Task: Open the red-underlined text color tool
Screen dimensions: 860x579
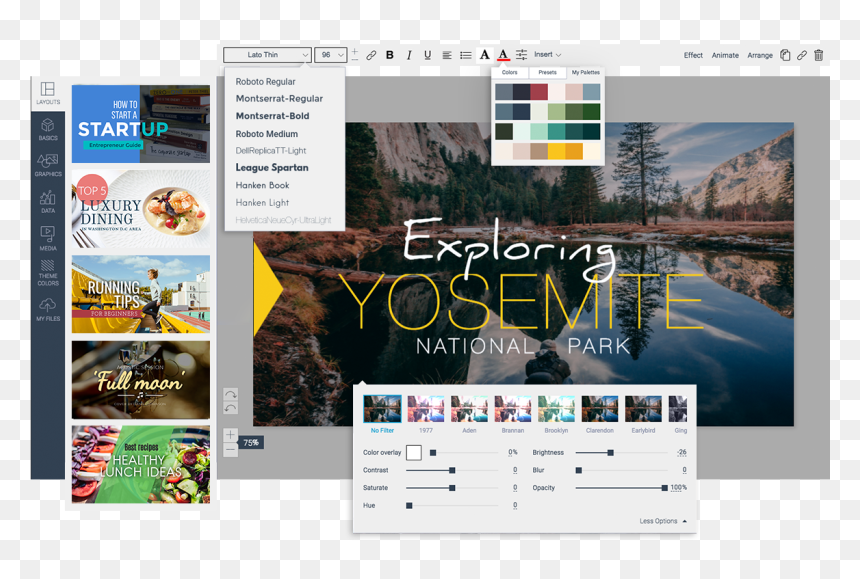Action: pos(503,55)
